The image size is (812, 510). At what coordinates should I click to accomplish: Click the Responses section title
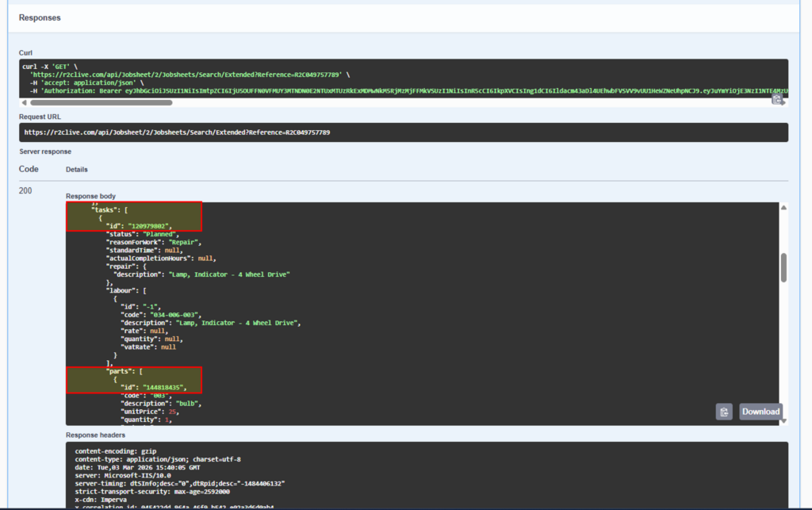pos(39,17)
